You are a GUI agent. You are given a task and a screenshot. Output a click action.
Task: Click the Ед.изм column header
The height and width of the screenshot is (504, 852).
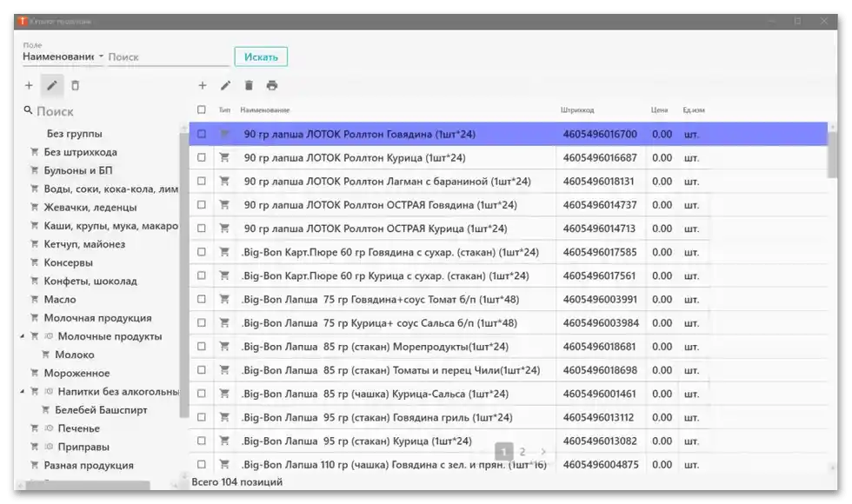point(694,110)
